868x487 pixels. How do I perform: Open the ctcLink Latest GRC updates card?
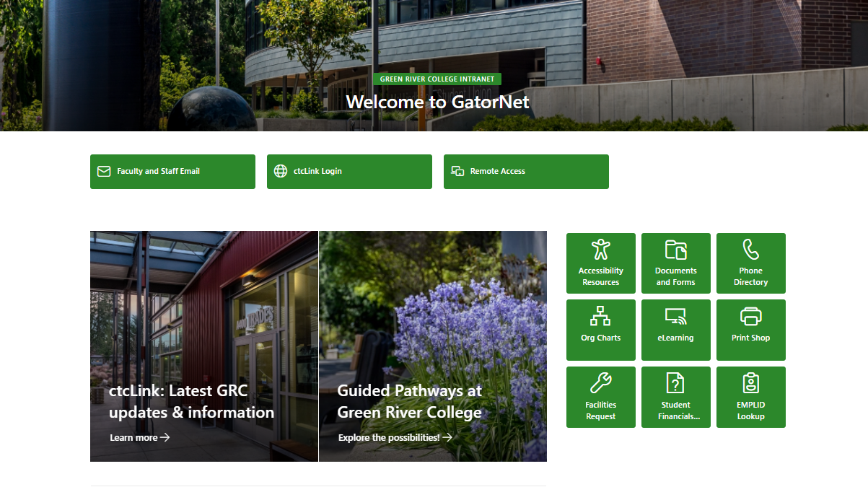click(x=204, y=346)
